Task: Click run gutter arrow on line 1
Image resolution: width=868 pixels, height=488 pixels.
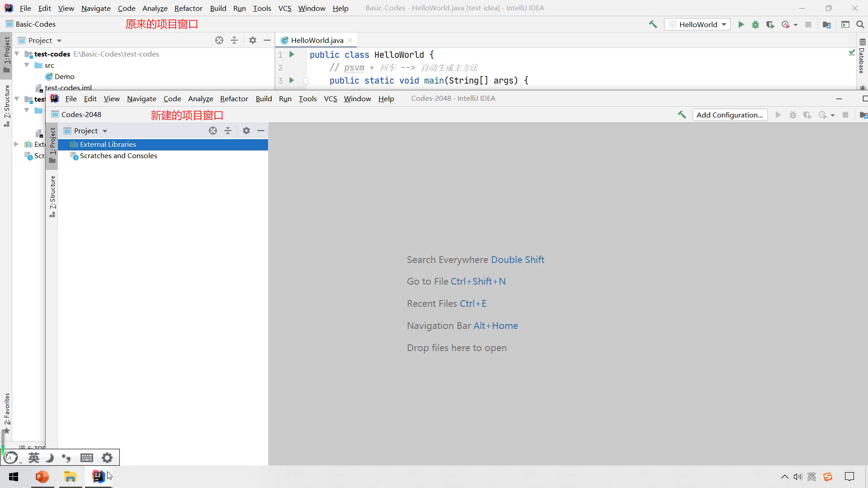Action: [292, 55]
